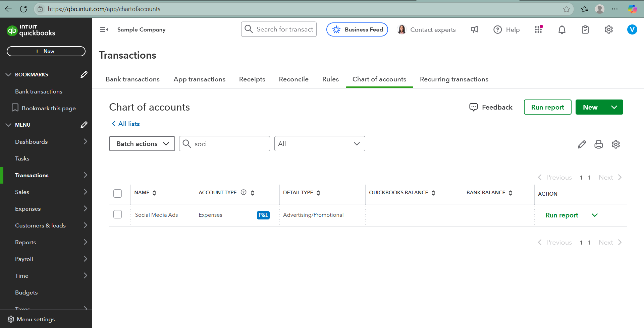Edit menu with the pencil icon beside MENU
Image resolution: width=644 pixels, height=328 pixels.
[84, 125]
